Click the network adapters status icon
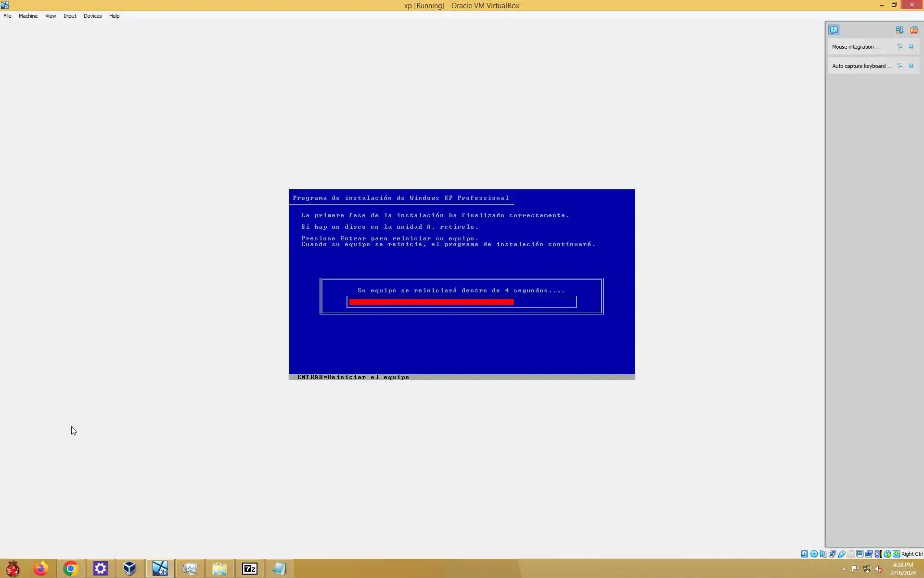The width and height of the screenshot is (924, 578). pos(832,554)
